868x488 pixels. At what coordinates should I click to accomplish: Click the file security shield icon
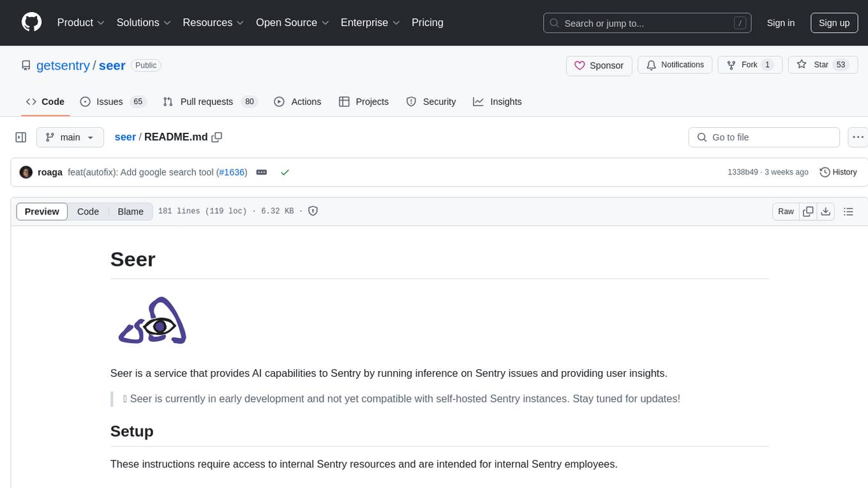(x=313, y=211)
